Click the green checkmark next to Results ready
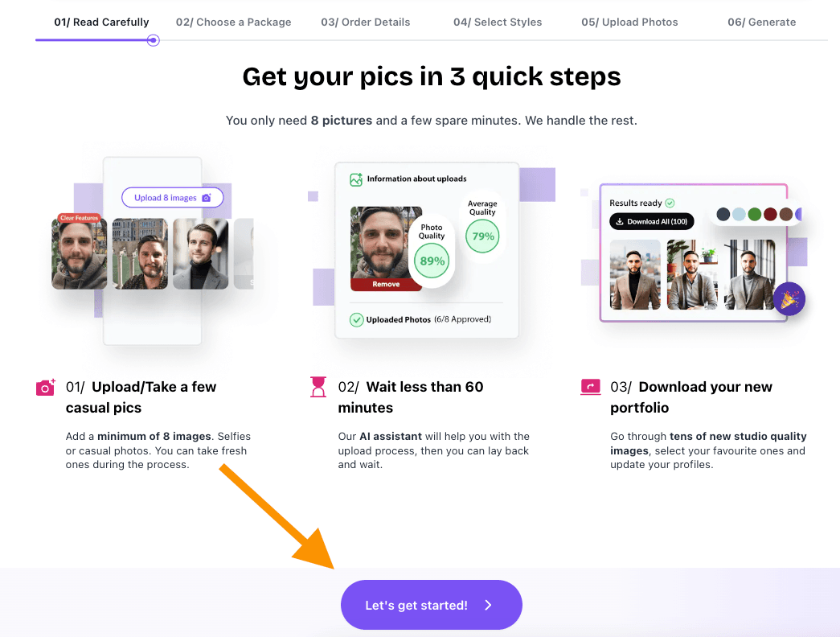840x637 pixels. [670, 203]
